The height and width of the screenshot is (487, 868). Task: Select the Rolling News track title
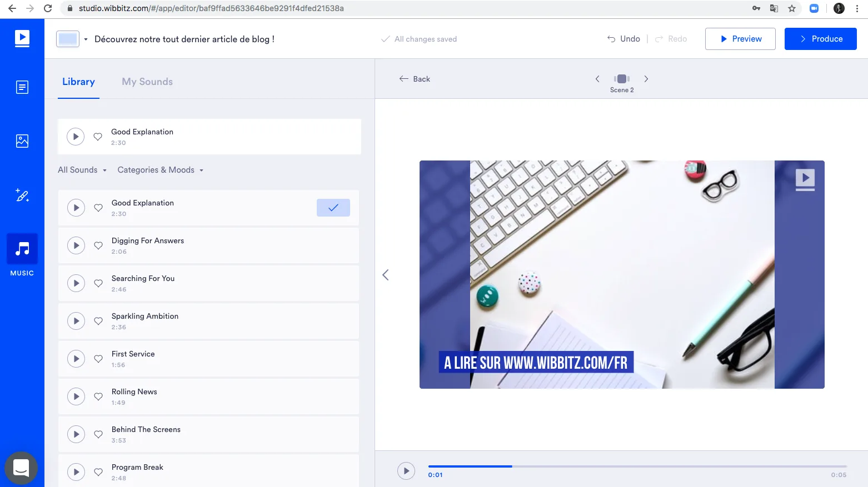[134, 391]
